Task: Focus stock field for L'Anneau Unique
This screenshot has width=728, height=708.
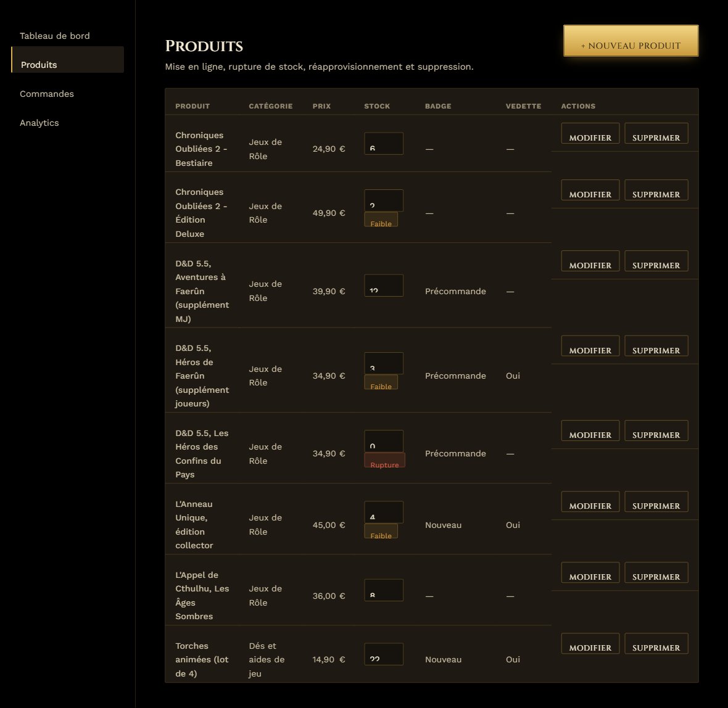Action: (384, 512)
